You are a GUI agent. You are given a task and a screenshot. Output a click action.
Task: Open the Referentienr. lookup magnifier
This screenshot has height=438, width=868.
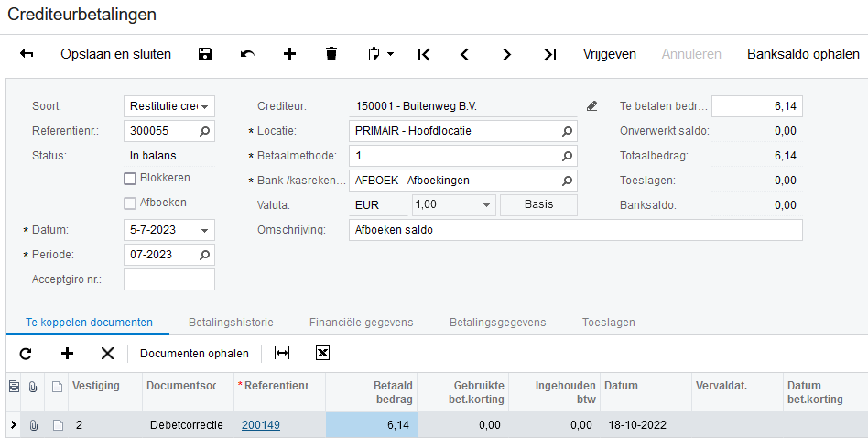pos(205,131)
